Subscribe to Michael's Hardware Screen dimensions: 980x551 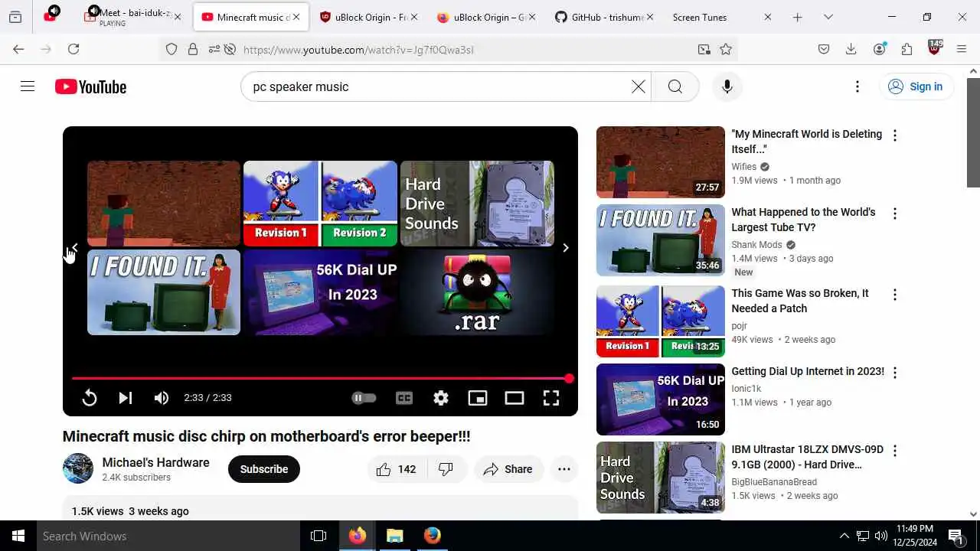click(264, 469)
